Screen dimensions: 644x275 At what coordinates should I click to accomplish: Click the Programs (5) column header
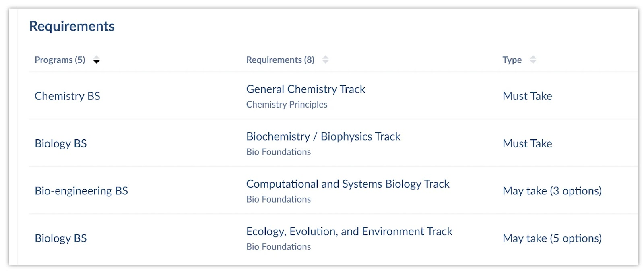pyautogui.click(x=60, y=60)
